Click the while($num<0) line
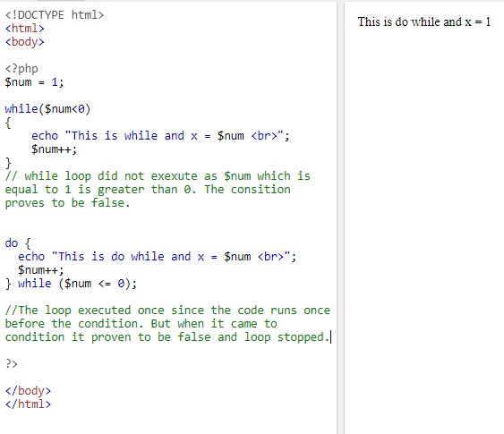 coord(47,109)
